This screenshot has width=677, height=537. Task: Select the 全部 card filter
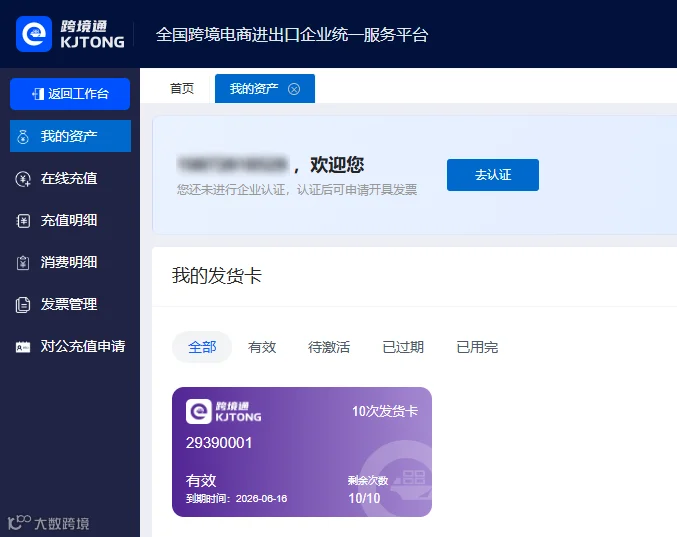point(202,347)
